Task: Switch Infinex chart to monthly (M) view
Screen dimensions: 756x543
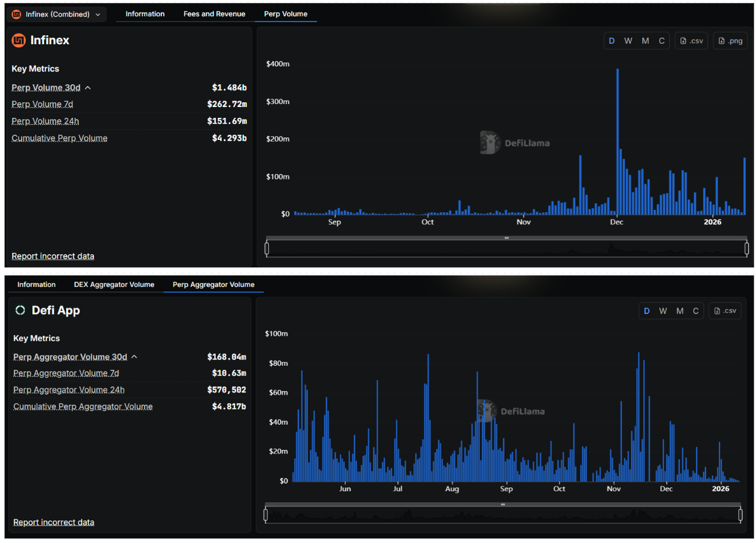Action: coord(645,41)
